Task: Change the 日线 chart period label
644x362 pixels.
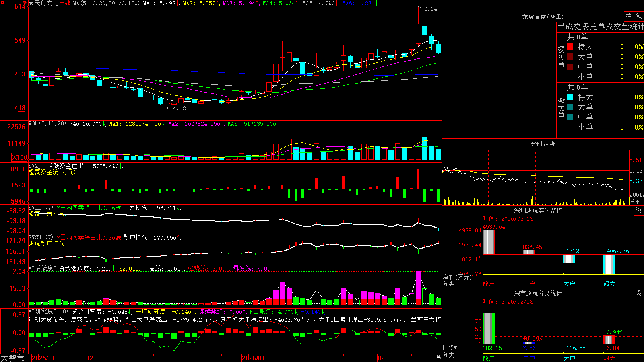Action: 65,3
